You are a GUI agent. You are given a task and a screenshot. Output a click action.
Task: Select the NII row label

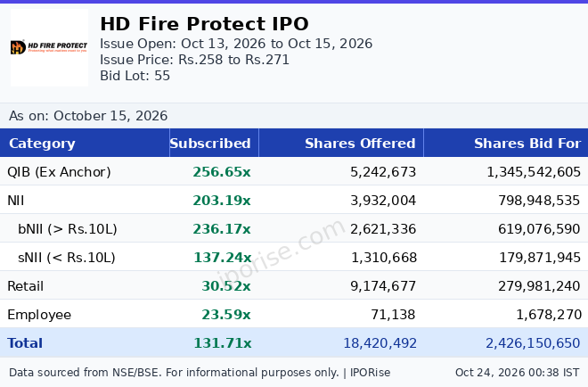tap(16, 201)
